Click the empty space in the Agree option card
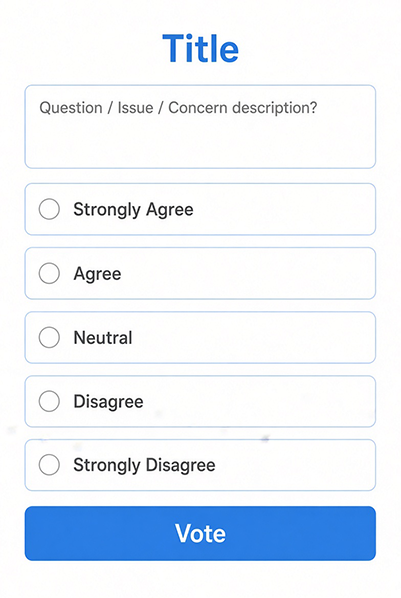Image resolution: width=401 pixels, height=598 pixels. pos(248,273)
